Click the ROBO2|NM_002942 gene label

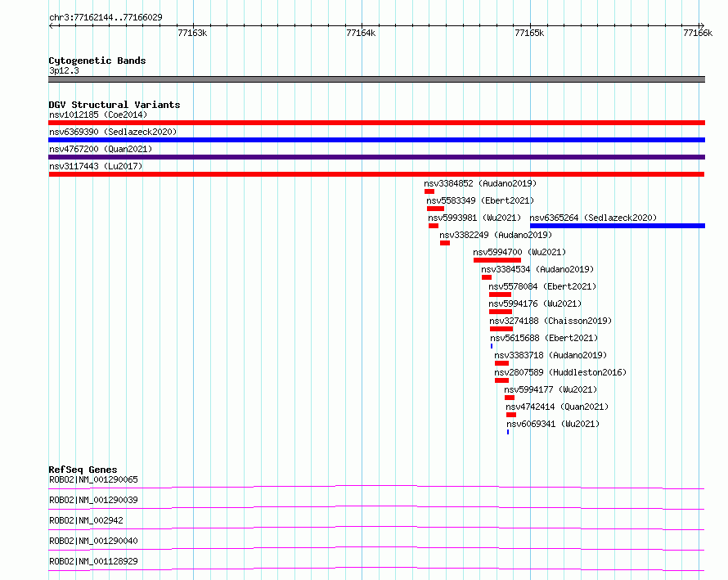tap(87, 520)
